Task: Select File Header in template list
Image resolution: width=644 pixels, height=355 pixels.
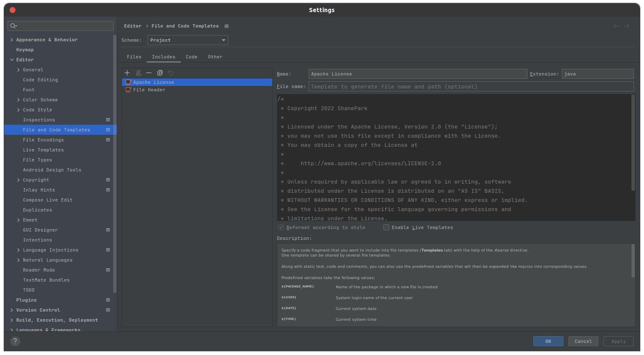Action: (x=197, y=90)
